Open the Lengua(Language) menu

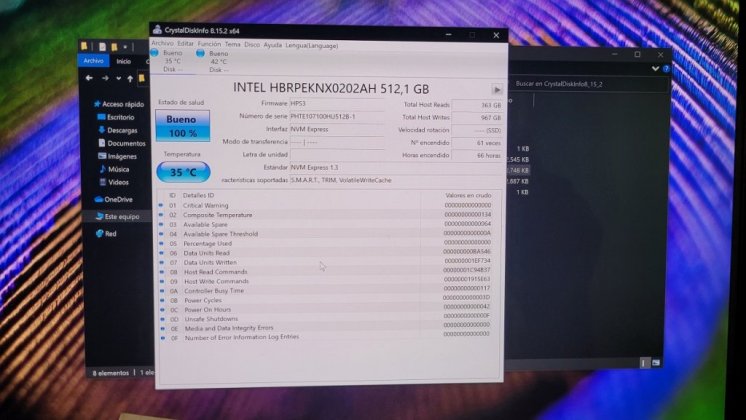tap(312, 46)
